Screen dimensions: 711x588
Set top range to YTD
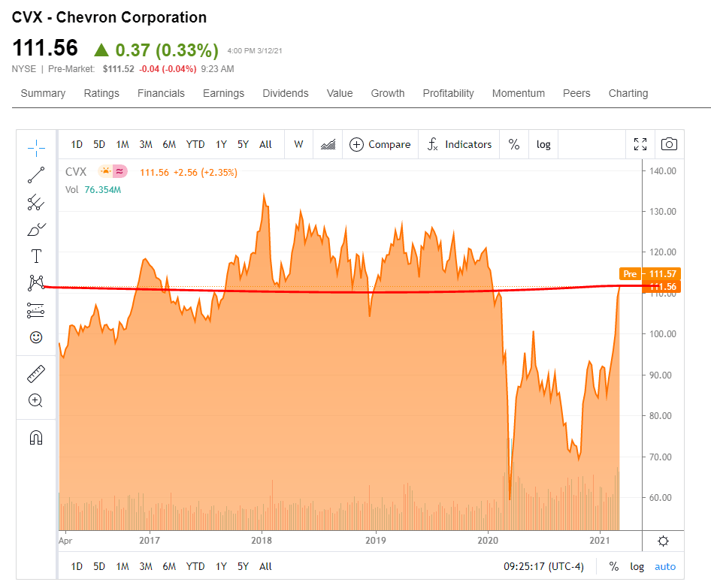(x=195, y=144)
